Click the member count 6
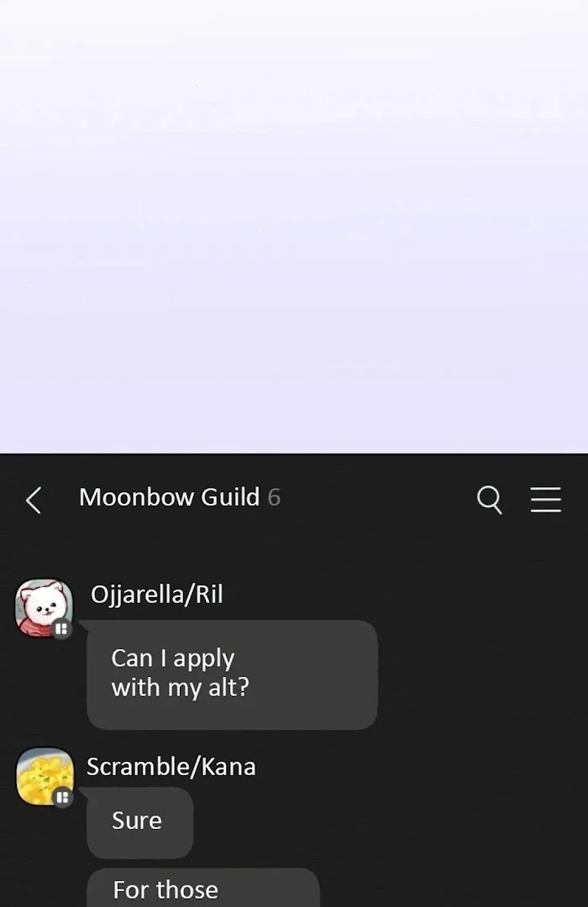 (x=275, y=497)
